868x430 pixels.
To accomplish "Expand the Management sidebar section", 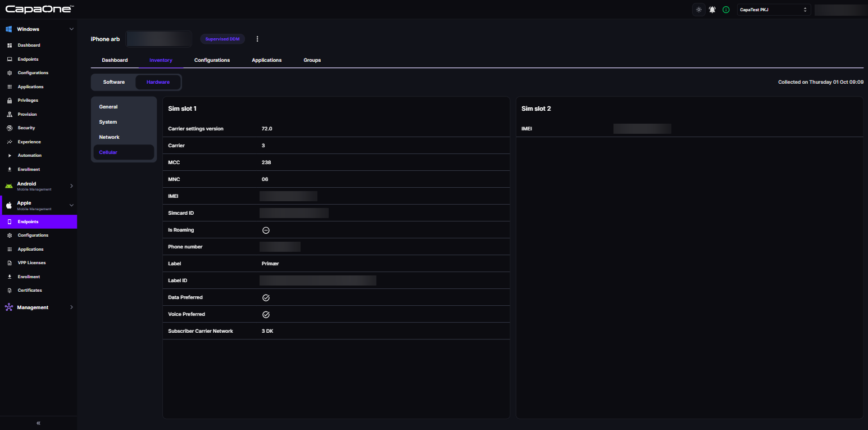I will (x=71, y=307).
